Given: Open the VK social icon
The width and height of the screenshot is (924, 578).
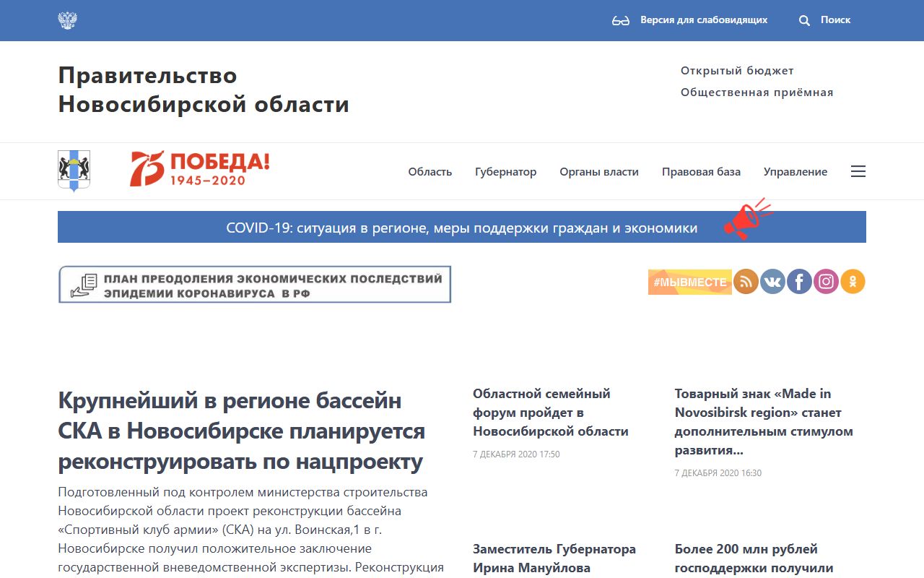Looking at the screenshot, I should [x=772, y=282].
